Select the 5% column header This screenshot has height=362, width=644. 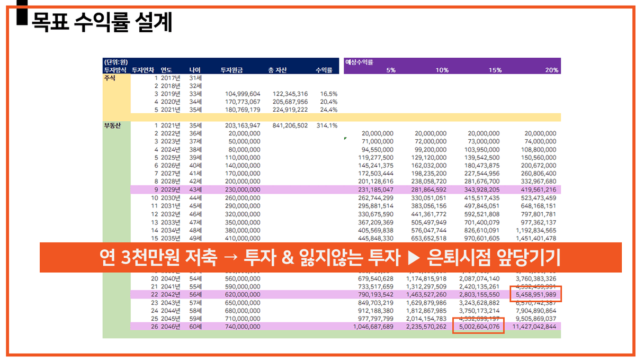(x=390, y=70)
